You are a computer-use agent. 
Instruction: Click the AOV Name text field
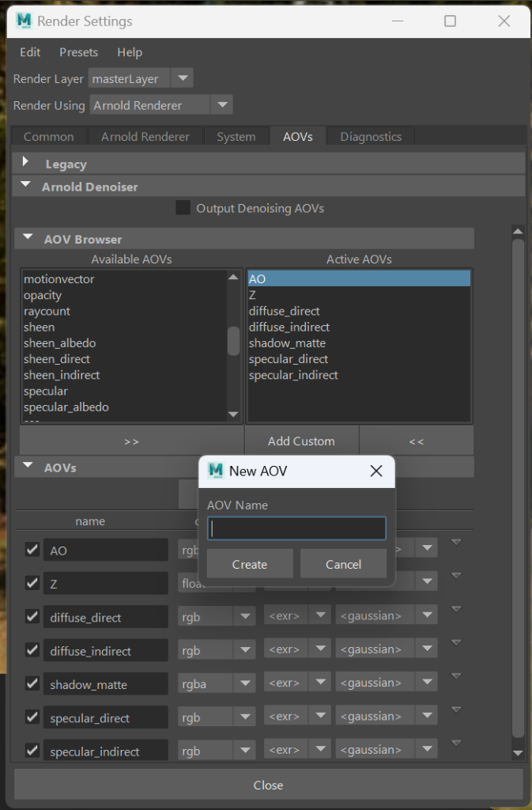(296, 528)
